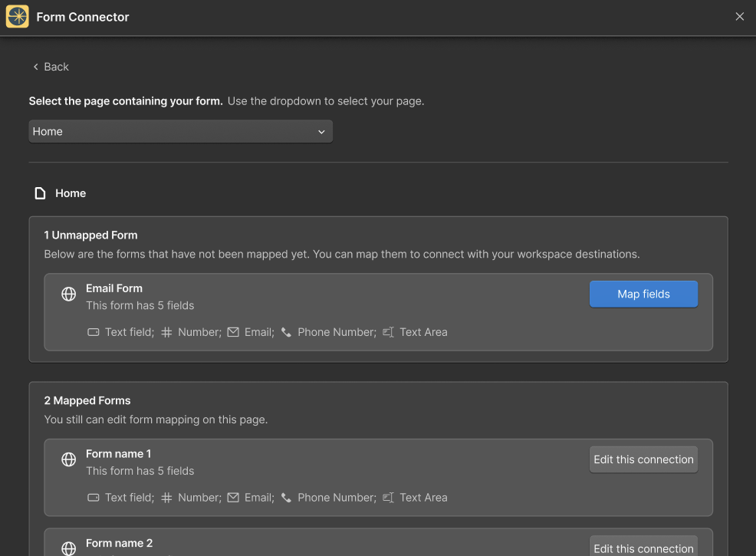The height and width of the screenshot is (556, 756).
Task: Click the Email envelope icon in Email Form
Action: point(234,332)
